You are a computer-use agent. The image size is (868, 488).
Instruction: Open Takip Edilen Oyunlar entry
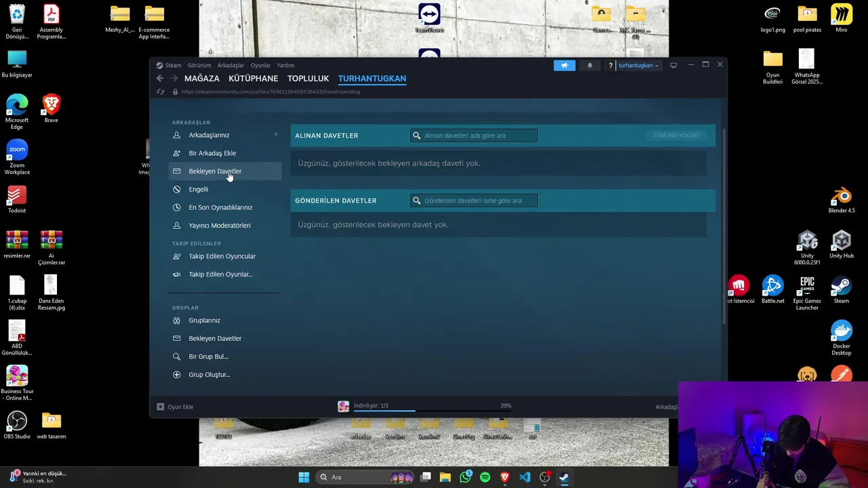click(x=225, y=274)
